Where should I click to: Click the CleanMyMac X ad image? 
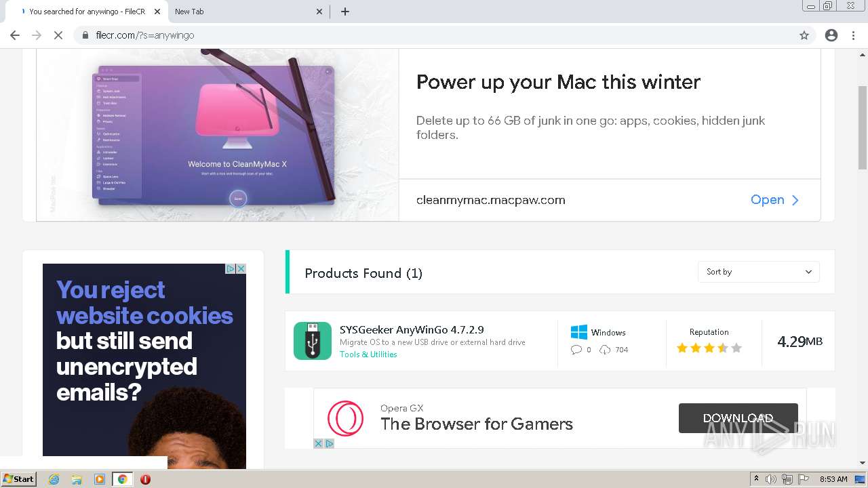pos(218,135)
